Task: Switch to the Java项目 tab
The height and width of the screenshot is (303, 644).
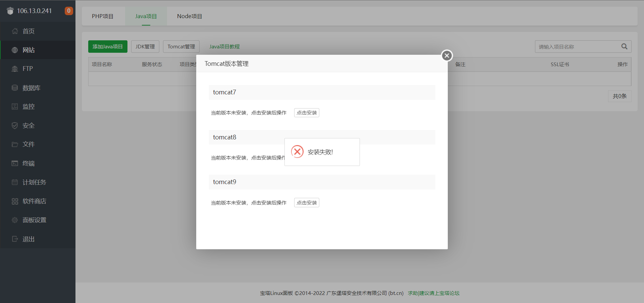Action: pos(146,16)
